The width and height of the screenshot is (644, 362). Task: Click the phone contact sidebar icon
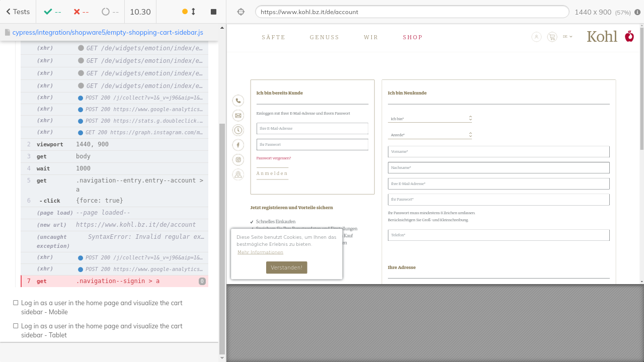[238, 101]
